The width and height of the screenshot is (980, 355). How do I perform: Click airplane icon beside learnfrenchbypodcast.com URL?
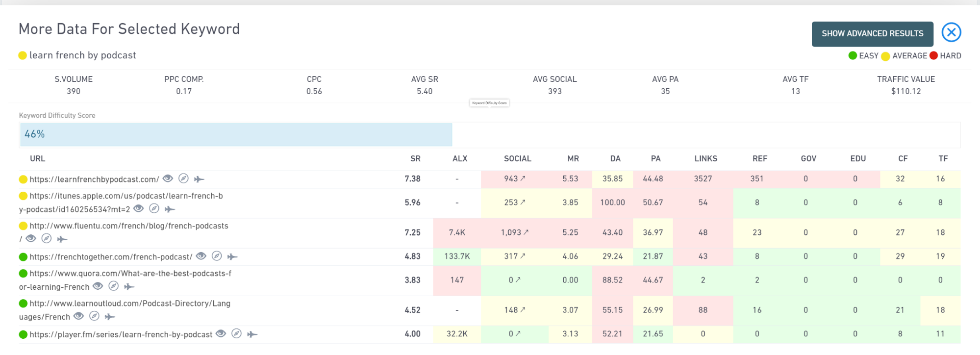(199, 179)
